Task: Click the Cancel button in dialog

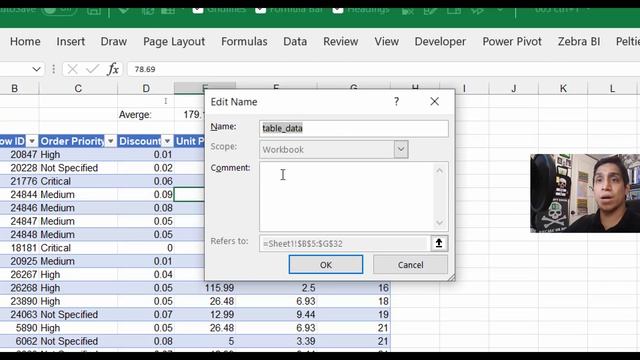Action: (x=410, y=264)
